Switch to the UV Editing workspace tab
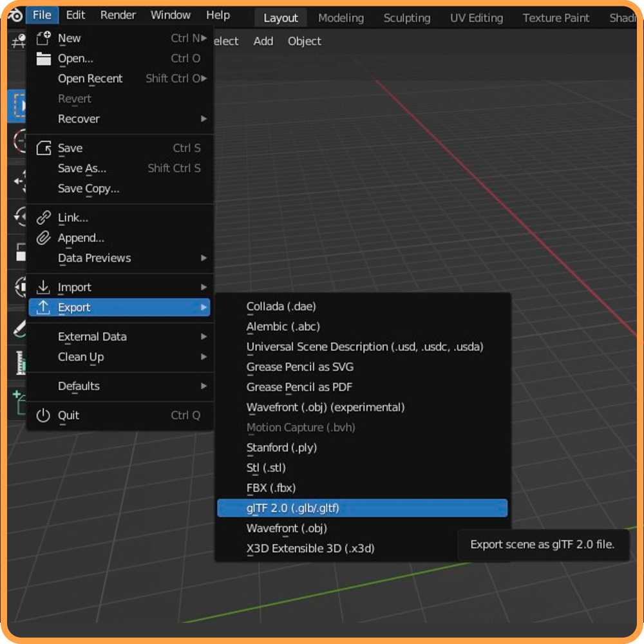The width and height of the screenshot is (644, 644). pos(477,18)
